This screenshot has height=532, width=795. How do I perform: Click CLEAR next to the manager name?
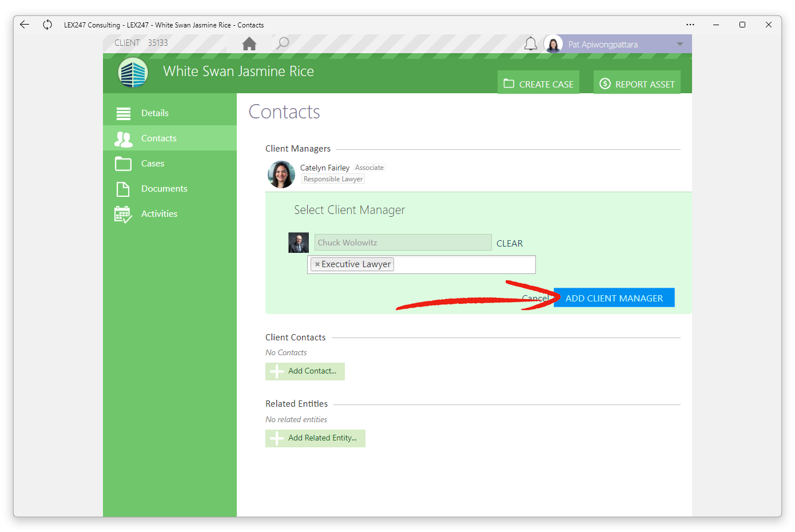pos(510,243)
